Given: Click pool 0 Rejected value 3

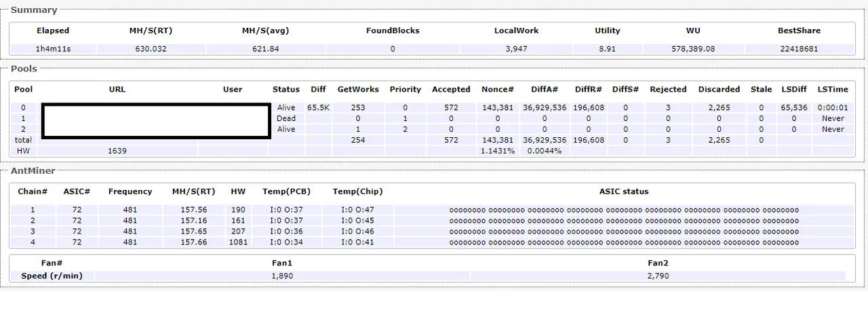Looking at the screenshot, I should (668, 107).
